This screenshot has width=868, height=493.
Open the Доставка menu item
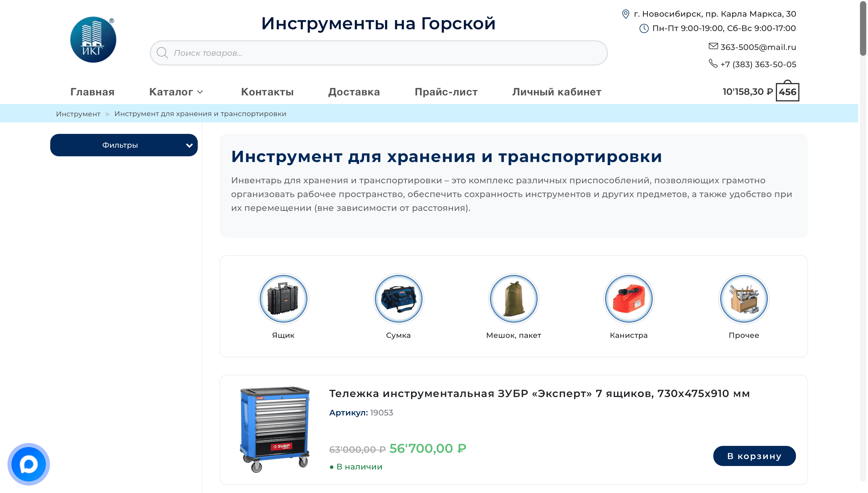[x=354, y=92]
